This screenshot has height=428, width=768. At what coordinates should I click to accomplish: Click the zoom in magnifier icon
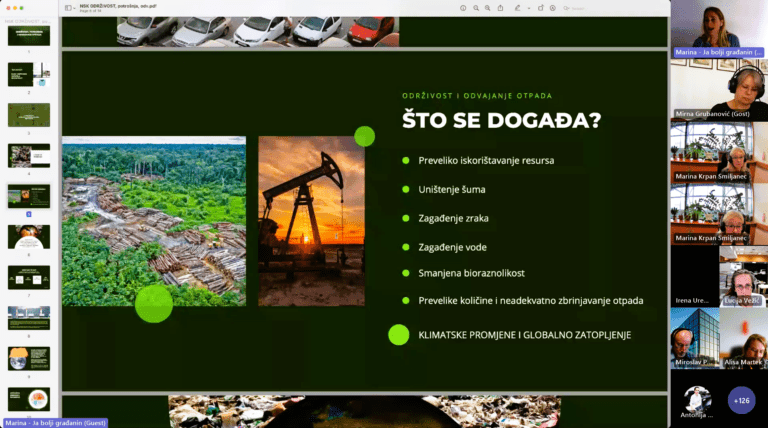(487, 8)
